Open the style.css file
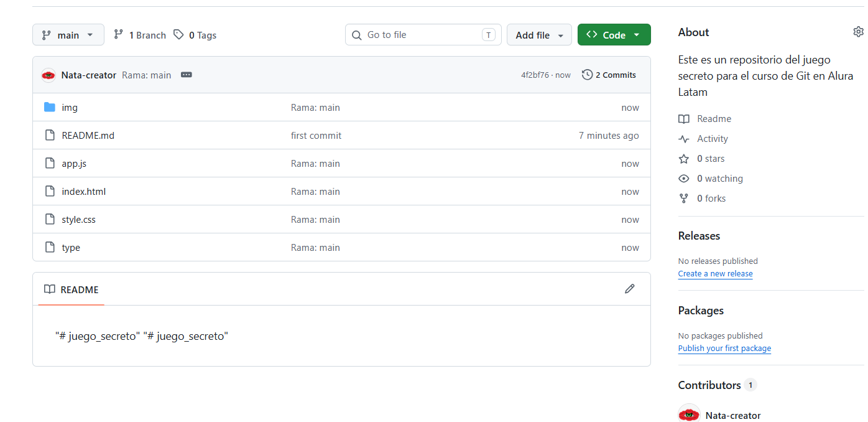 coord(79,219)
